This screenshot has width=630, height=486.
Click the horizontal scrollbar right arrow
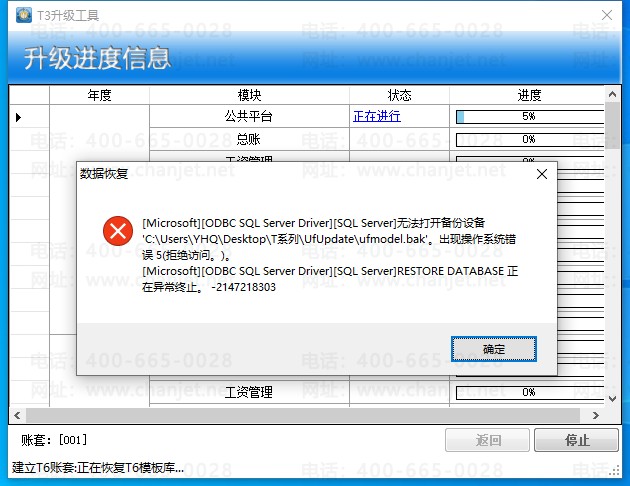596,415
